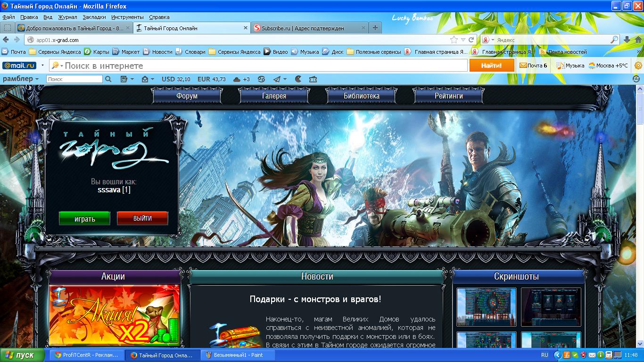The image size is (644, 362).
Task: Click magnifier icon in Yandex search box
Action: (x=614, y=40)
